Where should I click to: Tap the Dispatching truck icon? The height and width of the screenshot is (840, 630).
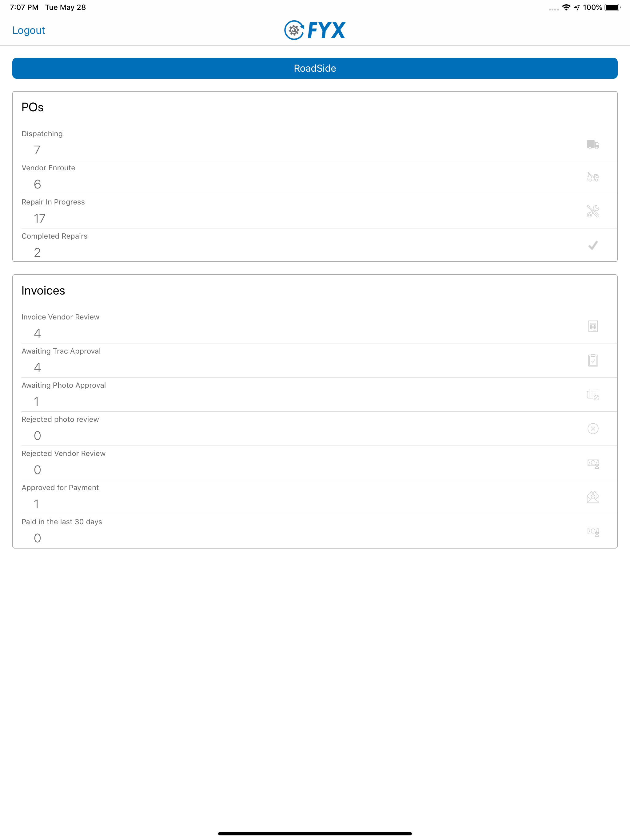(593, 144)
